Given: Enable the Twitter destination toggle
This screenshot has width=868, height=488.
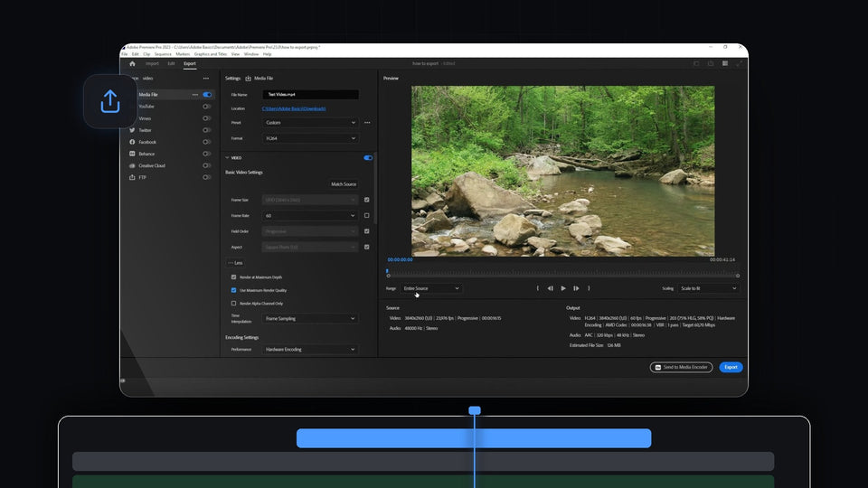Looking at the screenshot, I should click(x=207, y=130).
